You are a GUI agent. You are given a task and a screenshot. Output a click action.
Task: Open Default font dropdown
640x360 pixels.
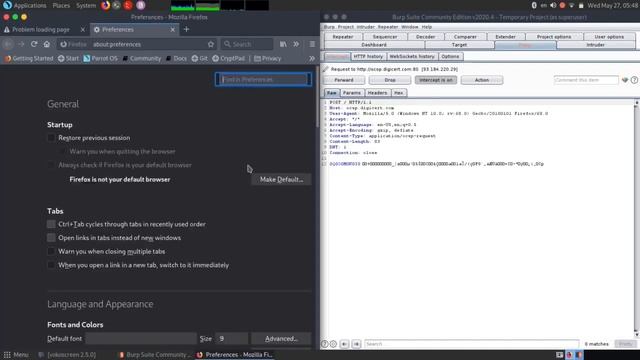tap(141, 339)
